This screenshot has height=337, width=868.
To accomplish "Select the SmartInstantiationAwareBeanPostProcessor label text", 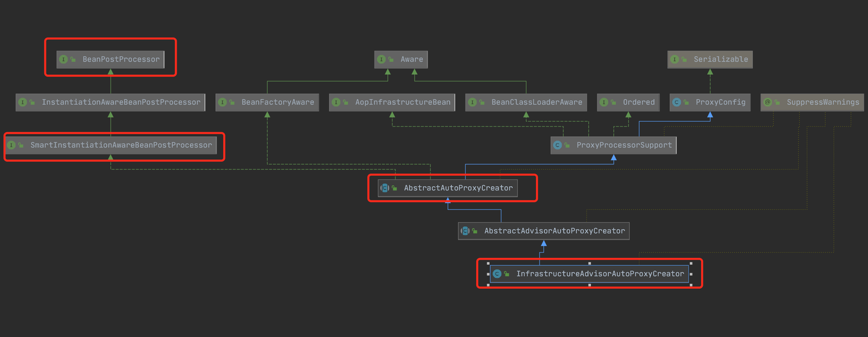I will pos(121,145).
